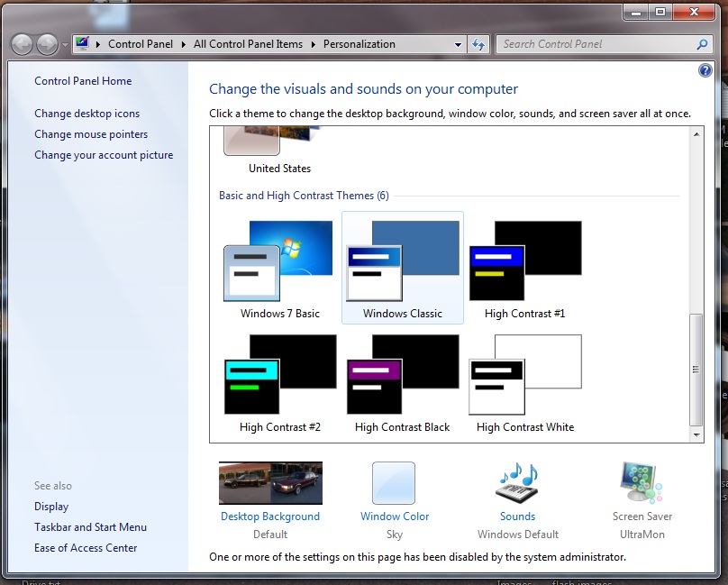
Task: Open Change desktop icons link
Action: [86, 114]
